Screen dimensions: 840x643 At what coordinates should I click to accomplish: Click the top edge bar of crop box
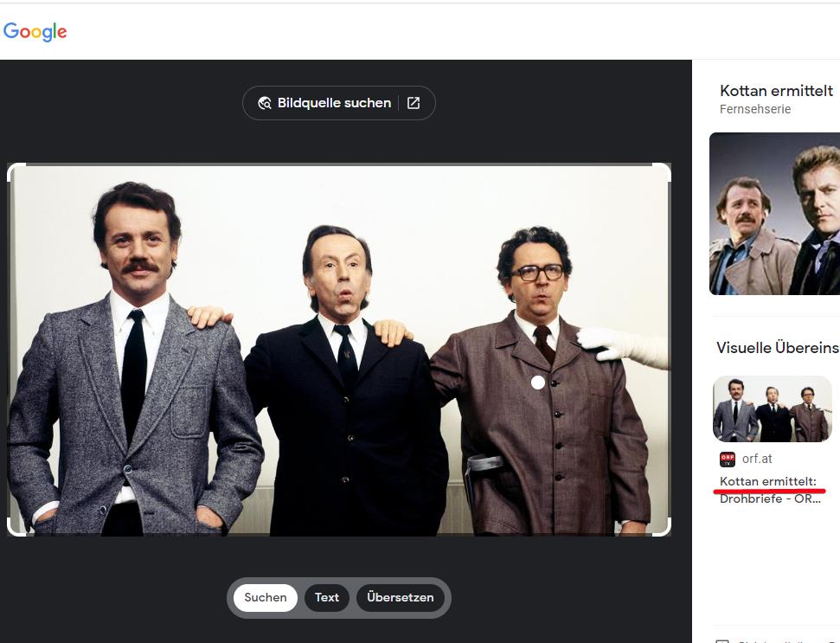[x=339, y=164]
